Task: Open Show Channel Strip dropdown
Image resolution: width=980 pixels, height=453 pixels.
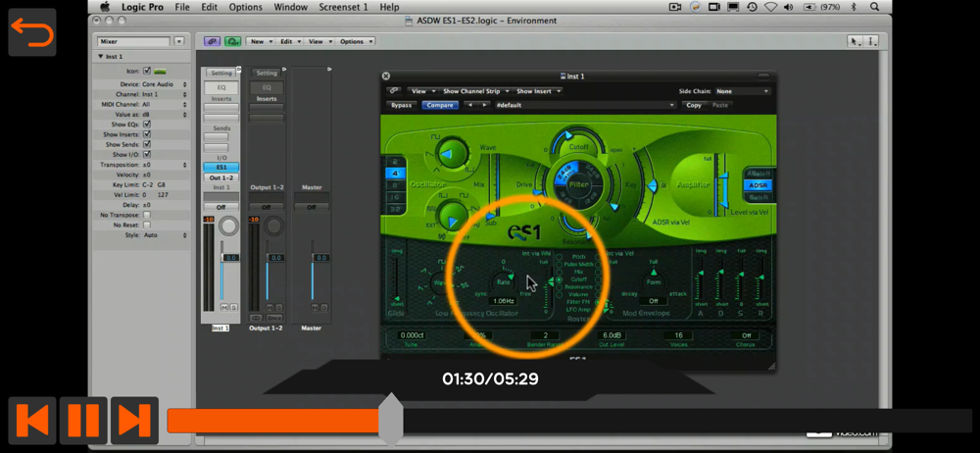Action: point(475,91)
